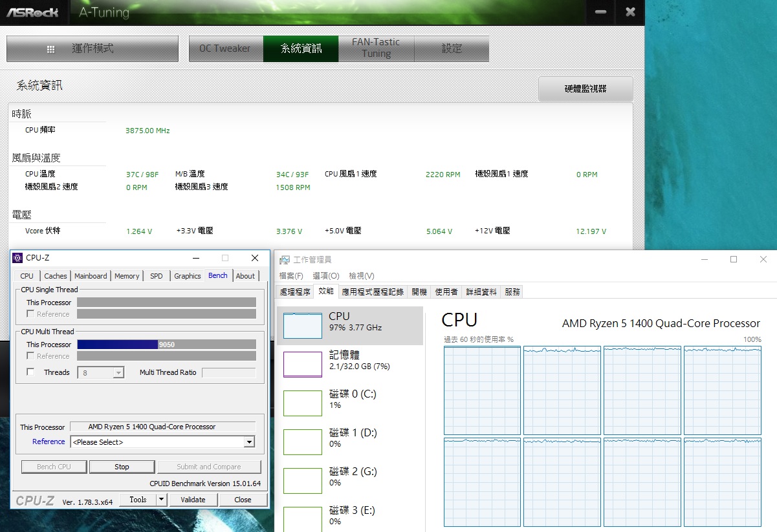This screenshot has width=777, height=532.
Task: Open the Memory tab in CPU-Z
Action: pyautogui.click(x=127, y=276)
